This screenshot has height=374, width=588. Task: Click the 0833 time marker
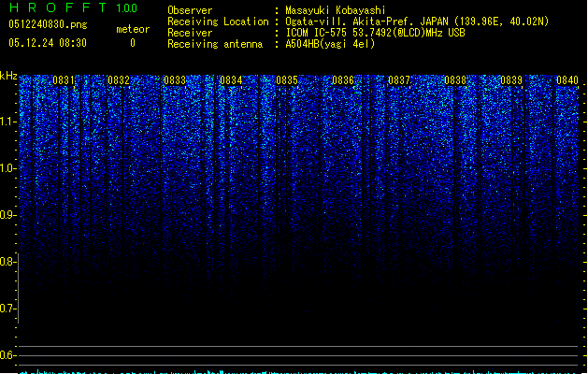(175, 80)
